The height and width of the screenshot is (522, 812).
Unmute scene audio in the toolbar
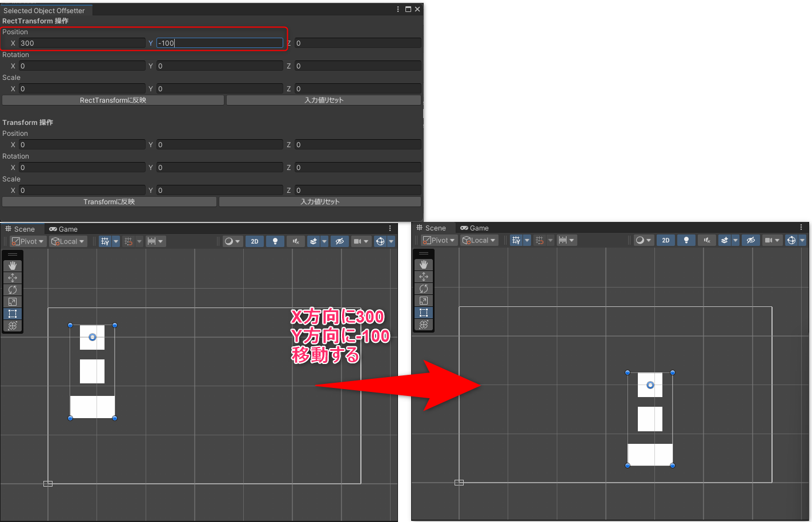coord(295,241)
